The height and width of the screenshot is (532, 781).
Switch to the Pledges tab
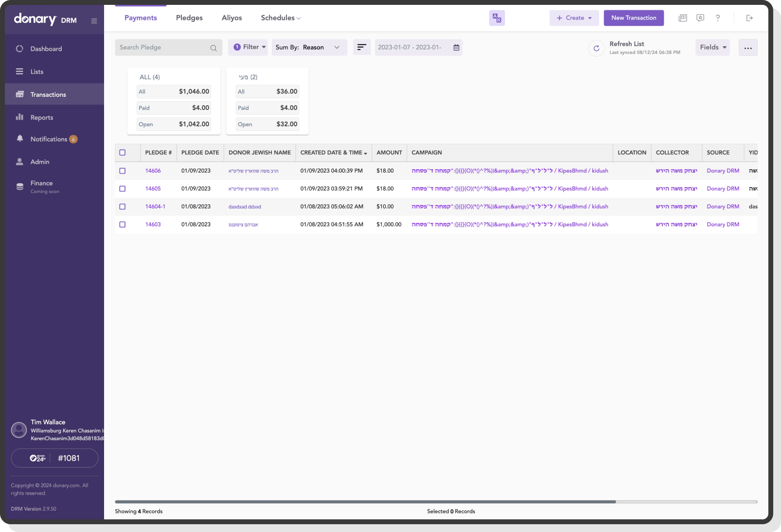189,18
